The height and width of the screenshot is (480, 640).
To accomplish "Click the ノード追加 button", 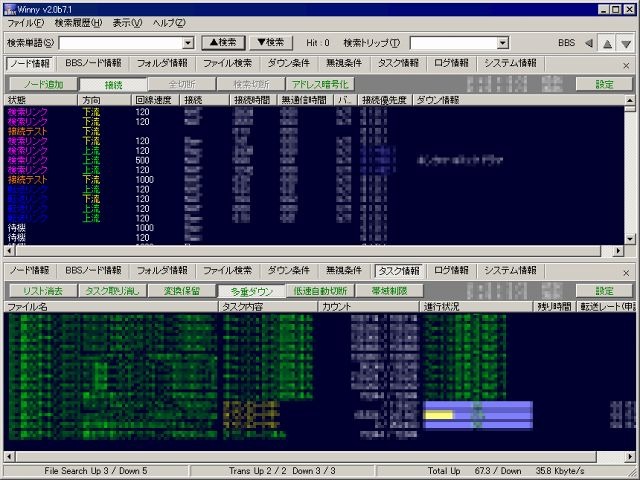I will click(43, 84).
